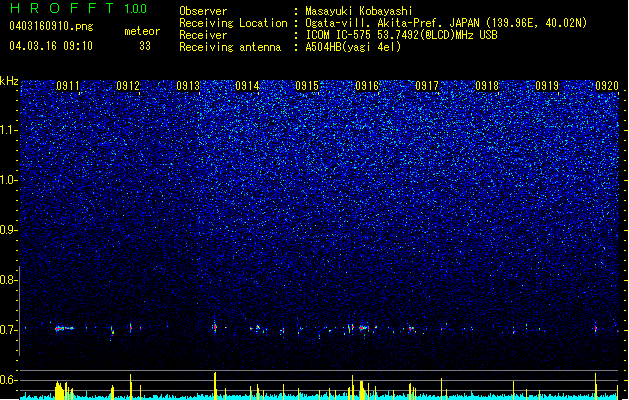The image size is (629, 400).
Task: Select the observer name Masayuki Kobayashi
Action: (x=359, y=11)
